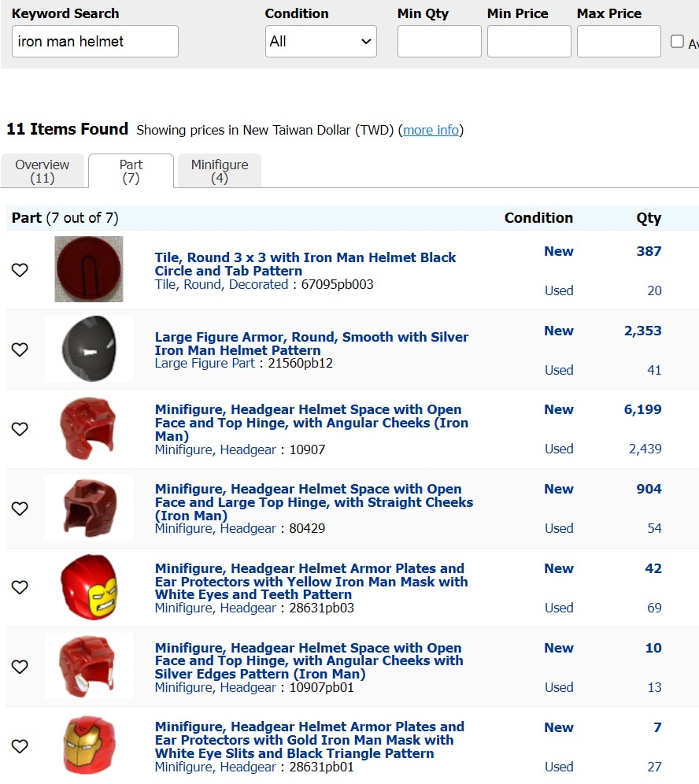Click New quantity 387 for round tile
Image resolution: width=699 pixels, height=784 pixels.
coord(649,251)
